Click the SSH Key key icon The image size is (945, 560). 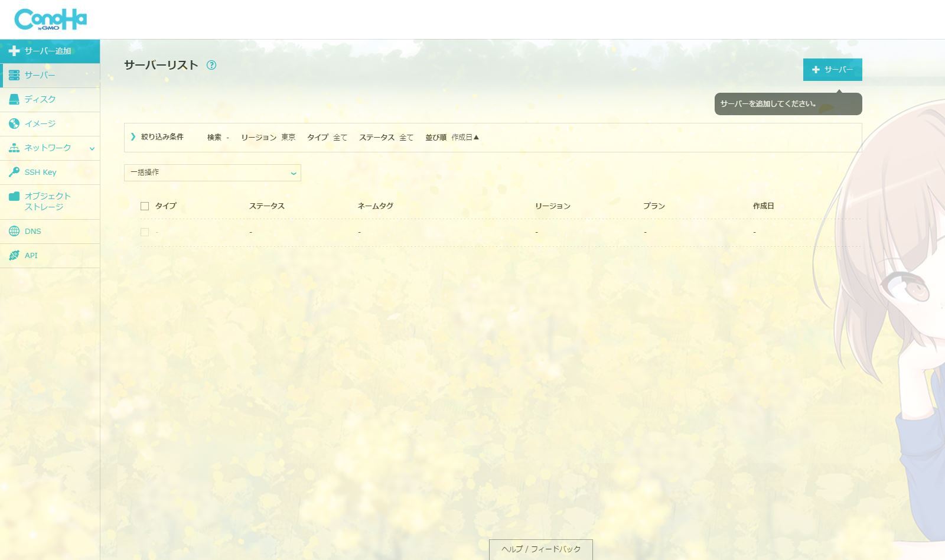(x=14, y=172)
